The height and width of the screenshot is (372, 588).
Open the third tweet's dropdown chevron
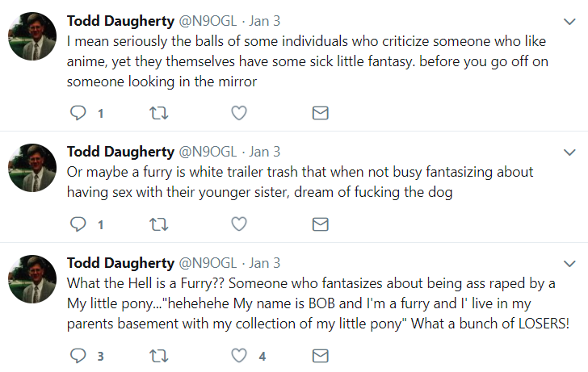coord(569,264)
